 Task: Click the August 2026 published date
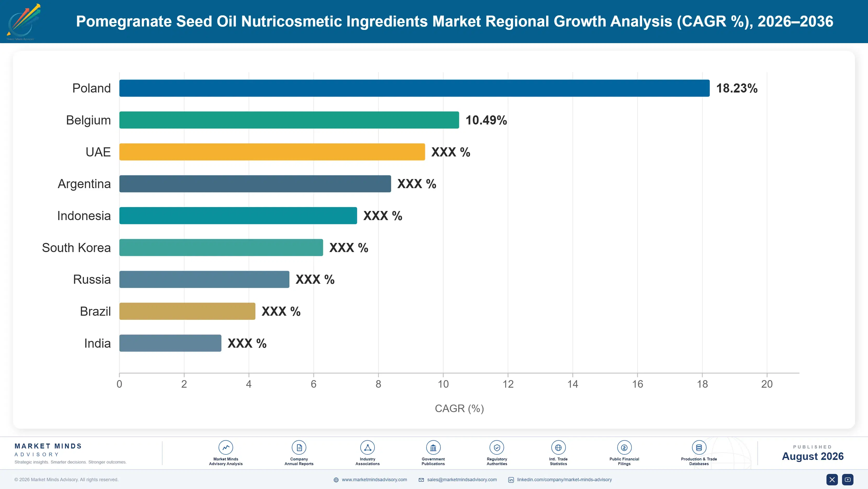pos(812,456)
